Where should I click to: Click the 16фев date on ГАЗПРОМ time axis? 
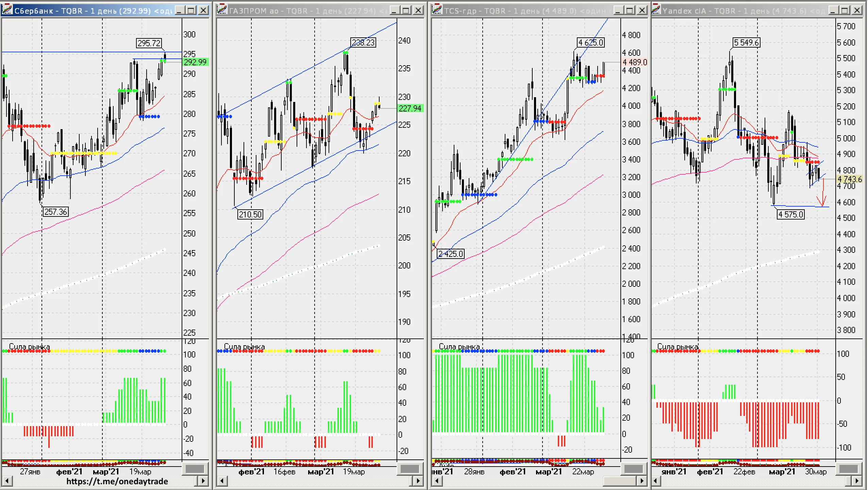(x=284, y=472)
